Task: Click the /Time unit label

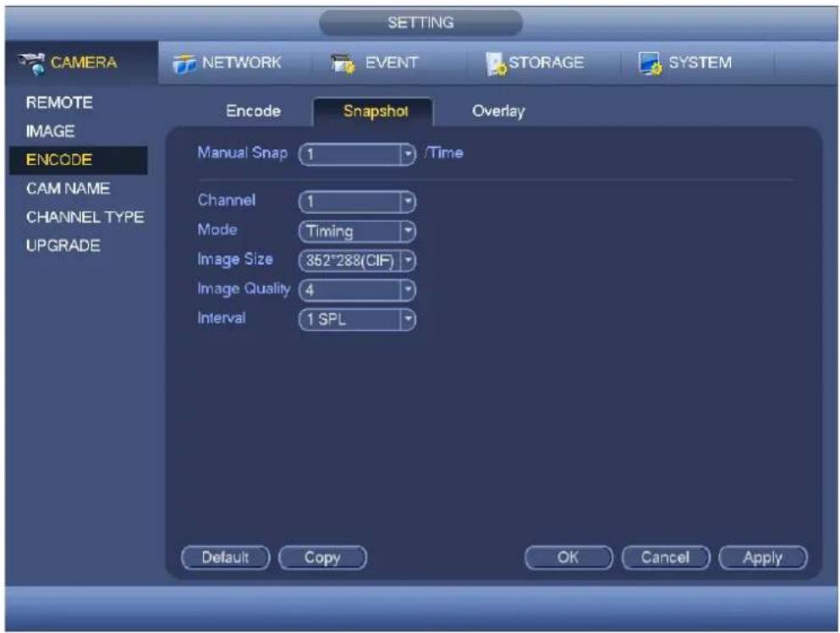Action: coord(444,153)
